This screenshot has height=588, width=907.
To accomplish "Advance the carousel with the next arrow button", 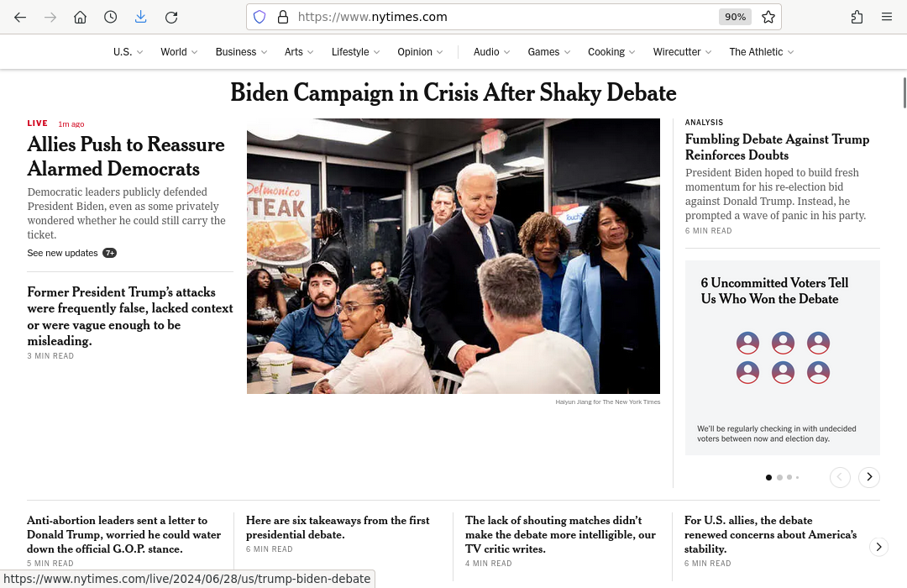I will [869, 477].
